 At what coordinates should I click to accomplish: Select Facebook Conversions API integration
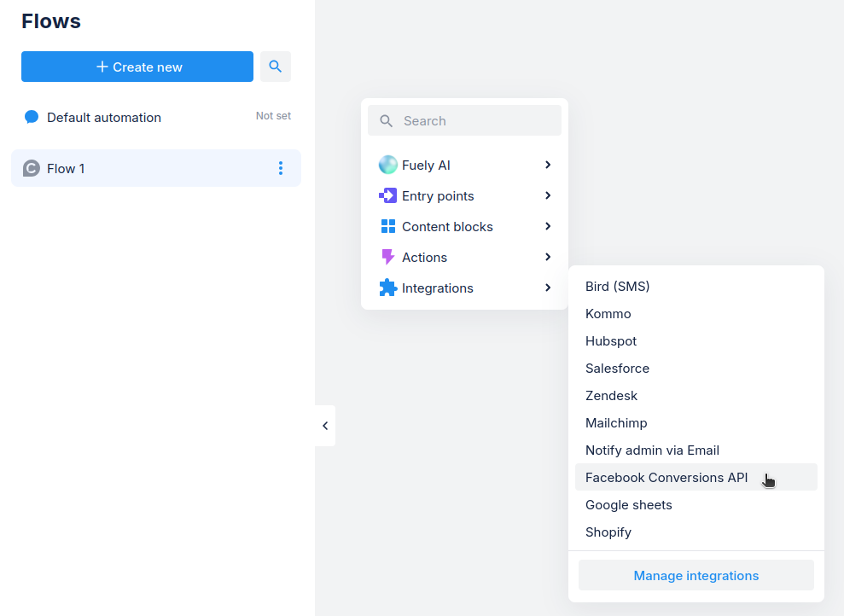pos(666,478)
